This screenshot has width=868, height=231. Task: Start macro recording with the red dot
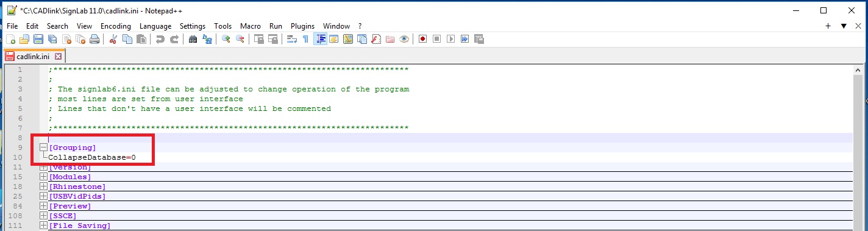point(422,39)
